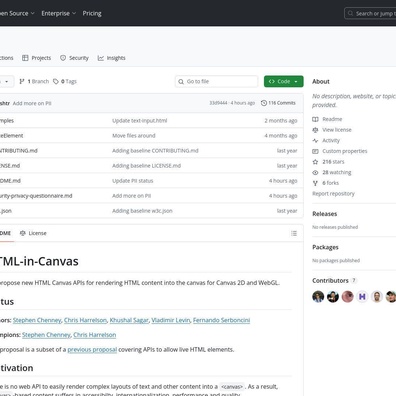Open the first contributor avatar
Image resolution: width=396 pixels, height=396 pixels.
point(318,296)
